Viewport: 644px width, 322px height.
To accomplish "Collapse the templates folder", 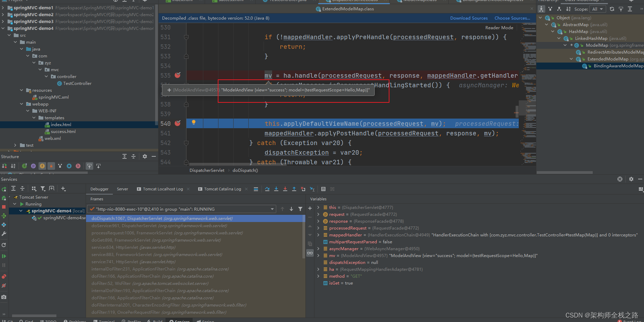I will tap(34, 118).
